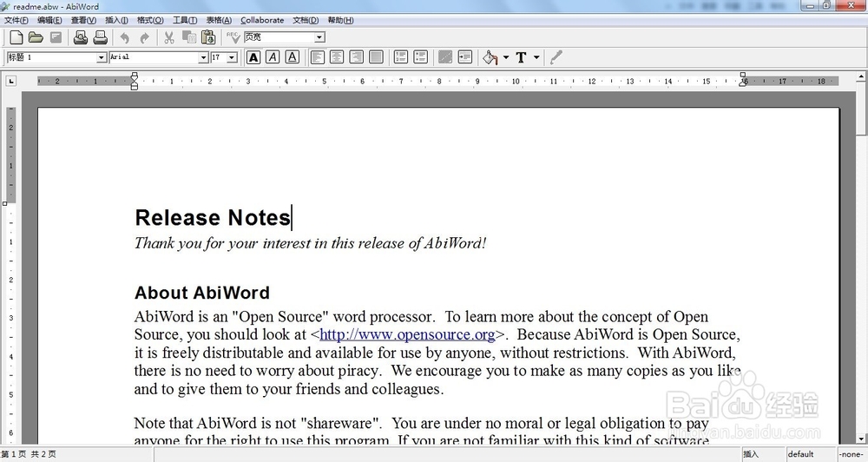Click the T font color icon
Viewport: 868px width, 462px height.
521,57
